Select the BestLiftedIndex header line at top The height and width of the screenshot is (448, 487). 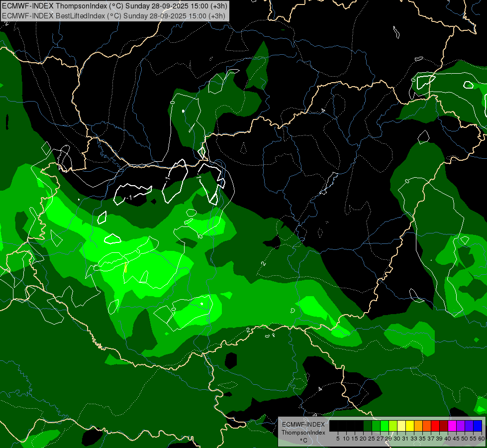pyautogui.click(x=112, y=15)
